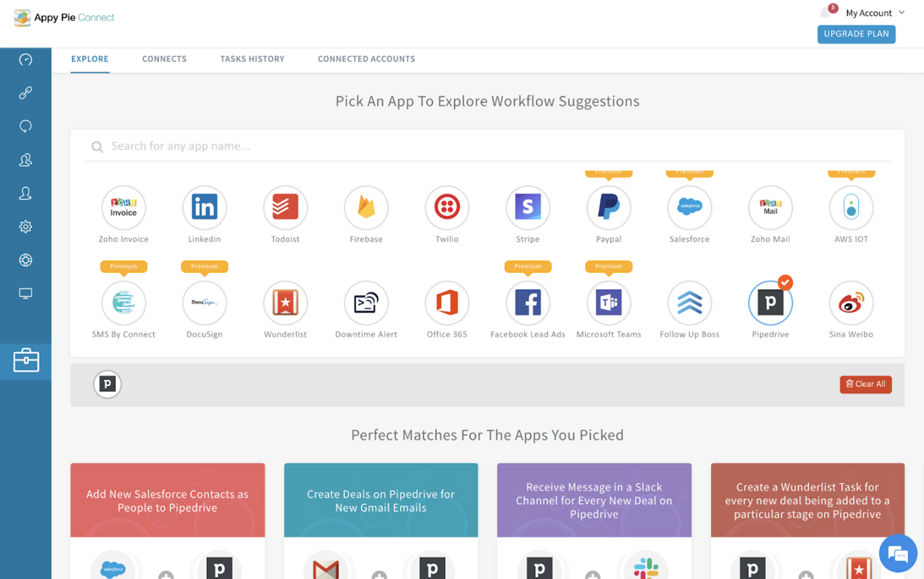The image size is (924, 579).
Task: Select the Slack (Stripe) app icon
Action: pos(528,207)
